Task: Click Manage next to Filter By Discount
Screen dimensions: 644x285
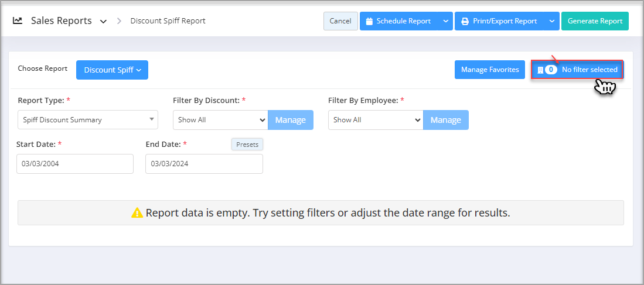Action: (291, 120)
